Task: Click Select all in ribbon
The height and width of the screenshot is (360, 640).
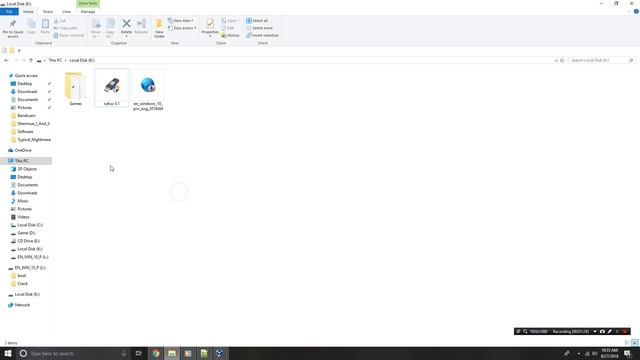Action: pos(257,20)
